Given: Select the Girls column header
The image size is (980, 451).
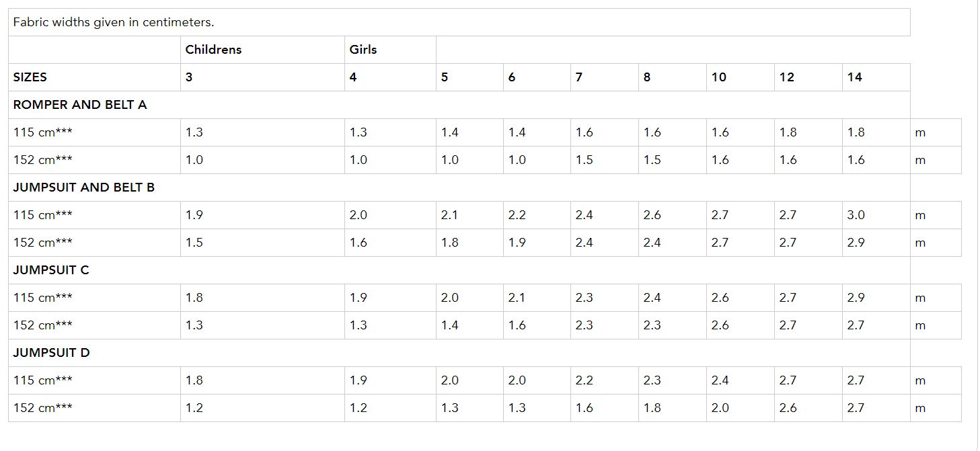Looking at the screenshot, I should pyautogui.click(x=363, y=50).
